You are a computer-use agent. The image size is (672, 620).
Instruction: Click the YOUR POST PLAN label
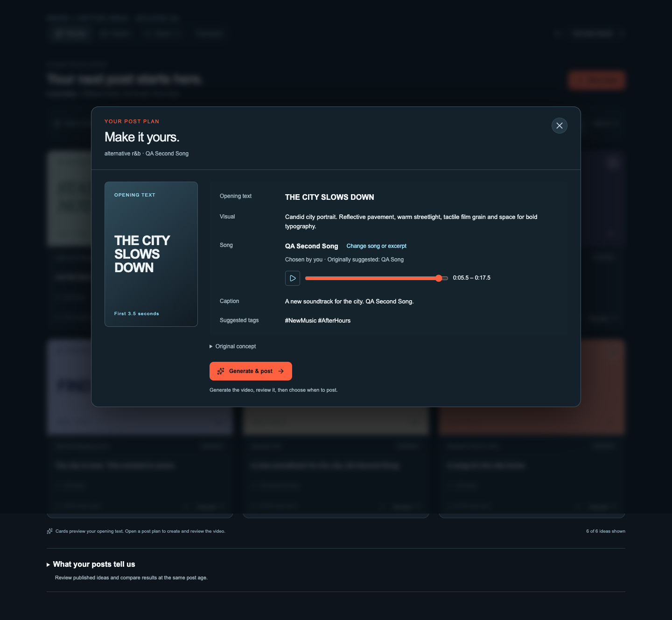pyautogui.click(x=132, y=121)
